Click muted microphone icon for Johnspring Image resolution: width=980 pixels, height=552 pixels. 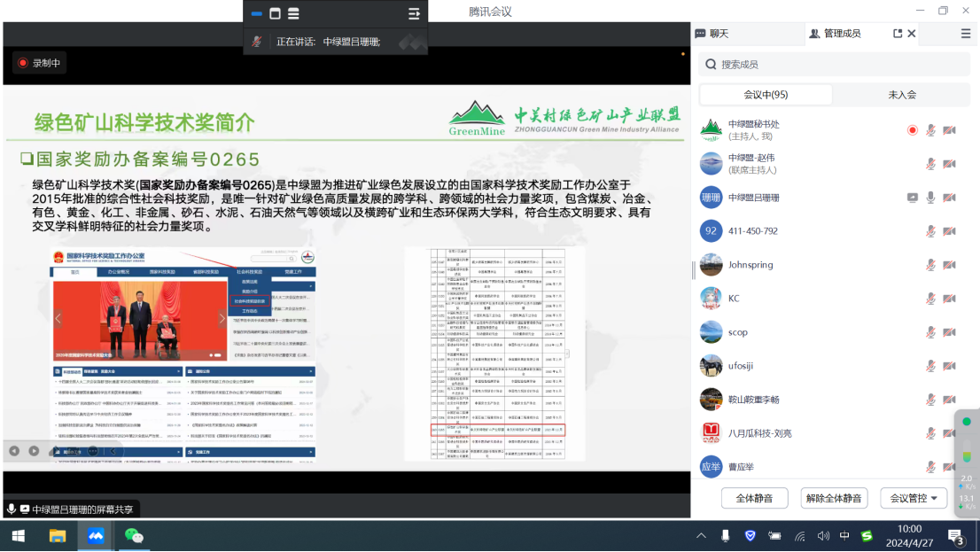pyautogui.click(x=930, y=265)
